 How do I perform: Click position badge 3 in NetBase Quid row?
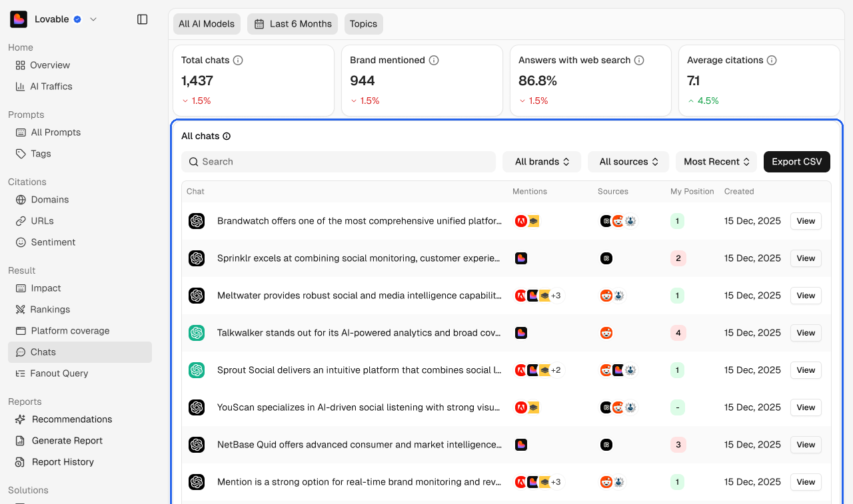point(678,445)
